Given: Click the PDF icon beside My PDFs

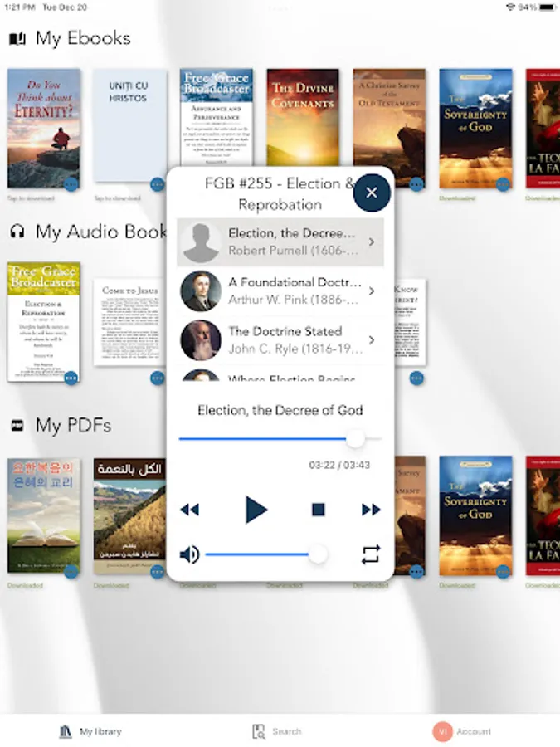Looking at the screenshot, I should tap(17, 426).
